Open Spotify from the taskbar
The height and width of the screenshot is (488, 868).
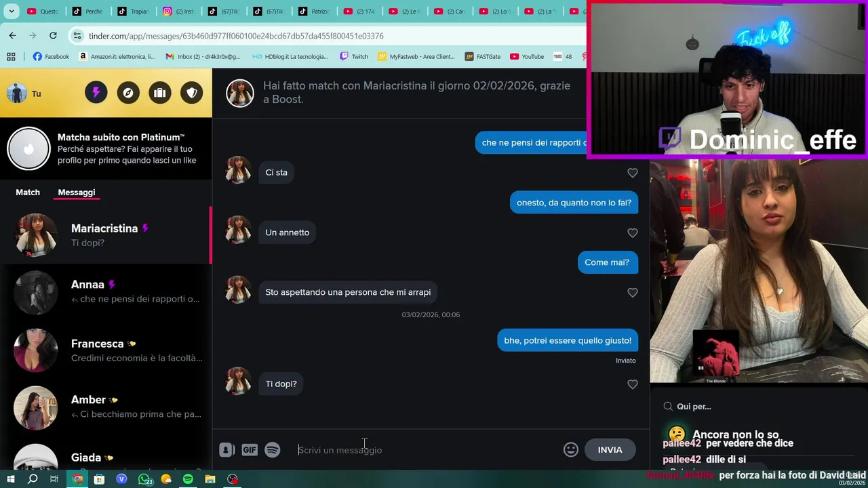click(188, 479)
